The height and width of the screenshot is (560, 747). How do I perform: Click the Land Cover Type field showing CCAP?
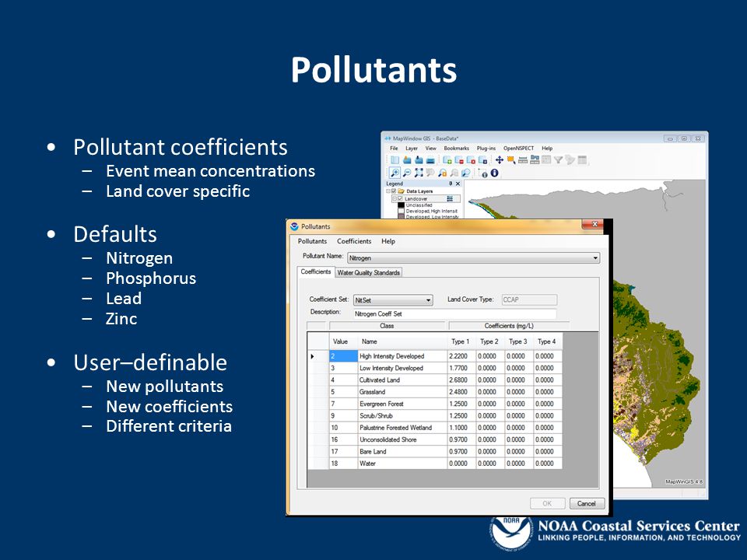pyautogui.click(x=529, y=299)
